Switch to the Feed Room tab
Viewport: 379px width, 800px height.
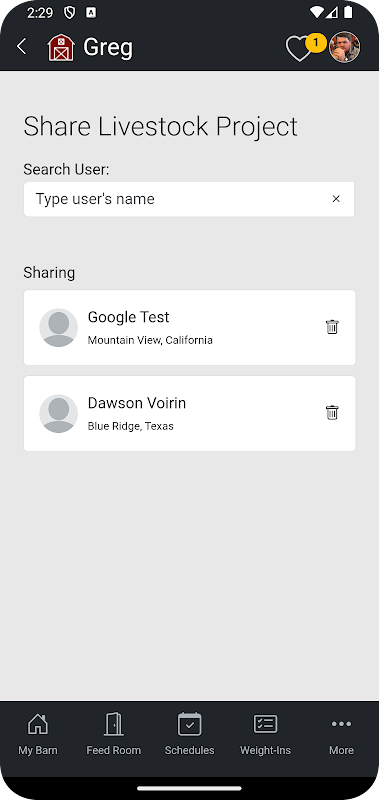coord(113,735)
